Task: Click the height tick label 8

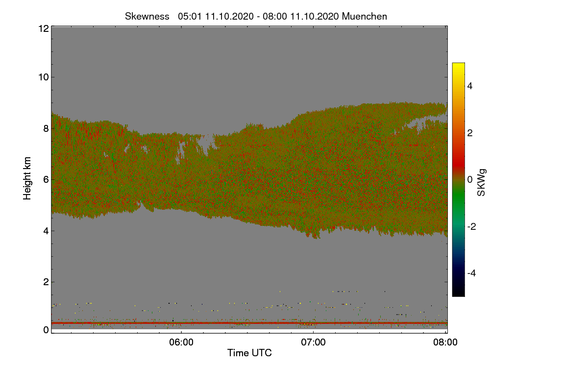Action: click(x=46, y=128)
